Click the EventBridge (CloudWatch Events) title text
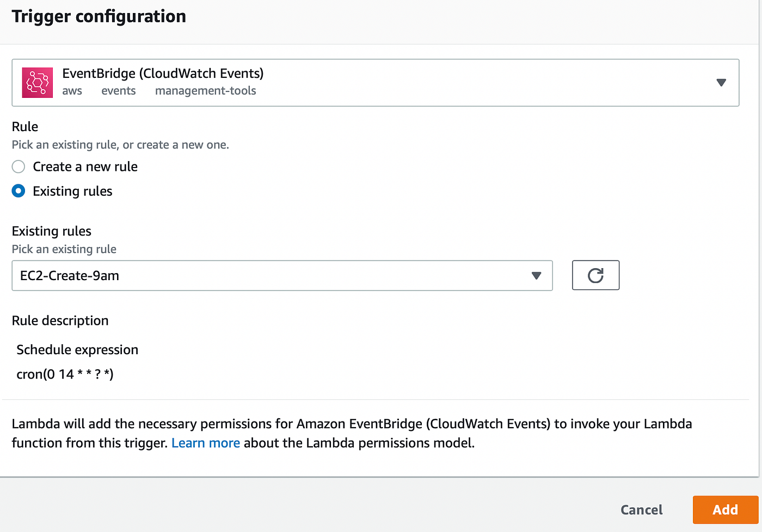Image resolution: width=762 pixels, height=532 pixels. (x=163, y=73)
